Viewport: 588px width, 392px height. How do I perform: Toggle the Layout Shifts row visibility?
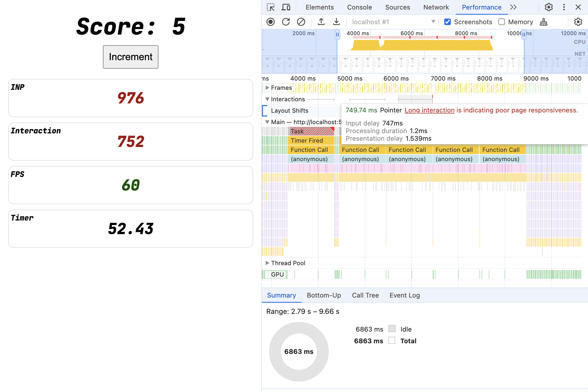[268, 111]
